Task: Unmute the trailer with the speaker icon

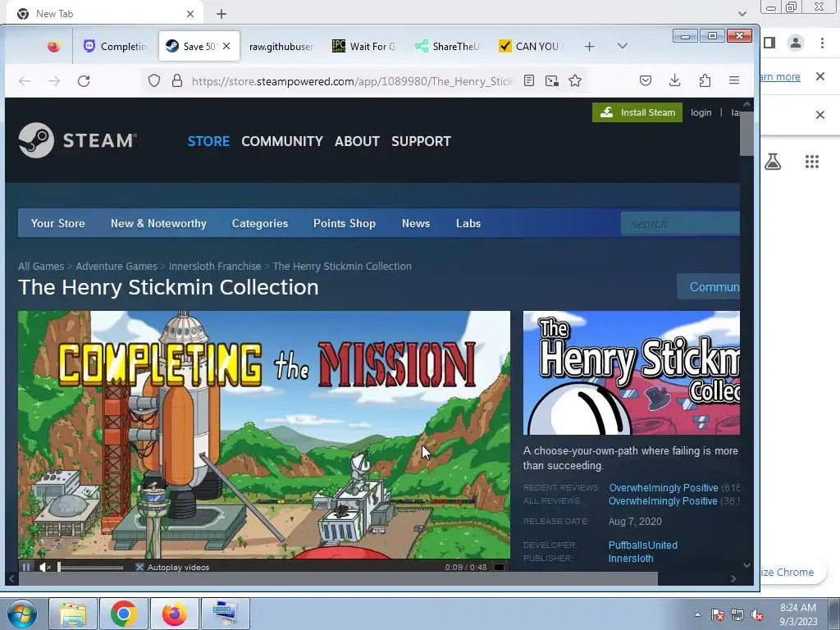Action: (46, 567)
